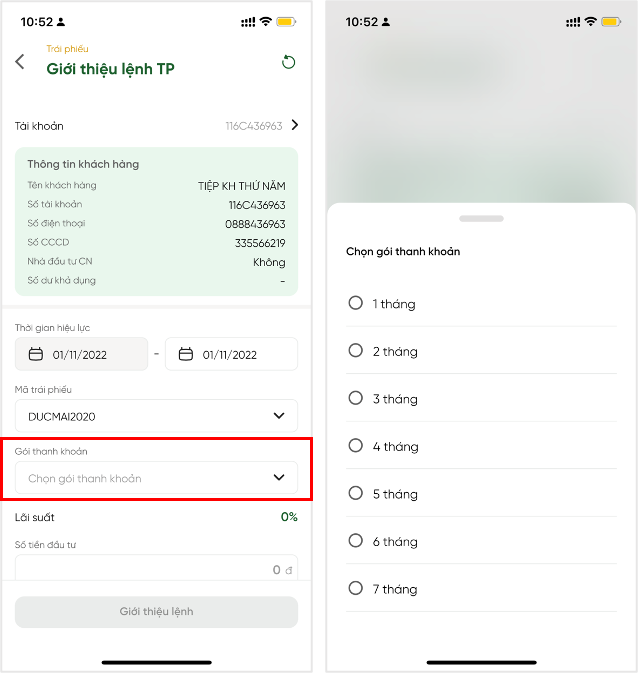This screenshot has height=674, width=638.
Task: Choose the 3 tháng radio option
Action: [x=355, y=398]
